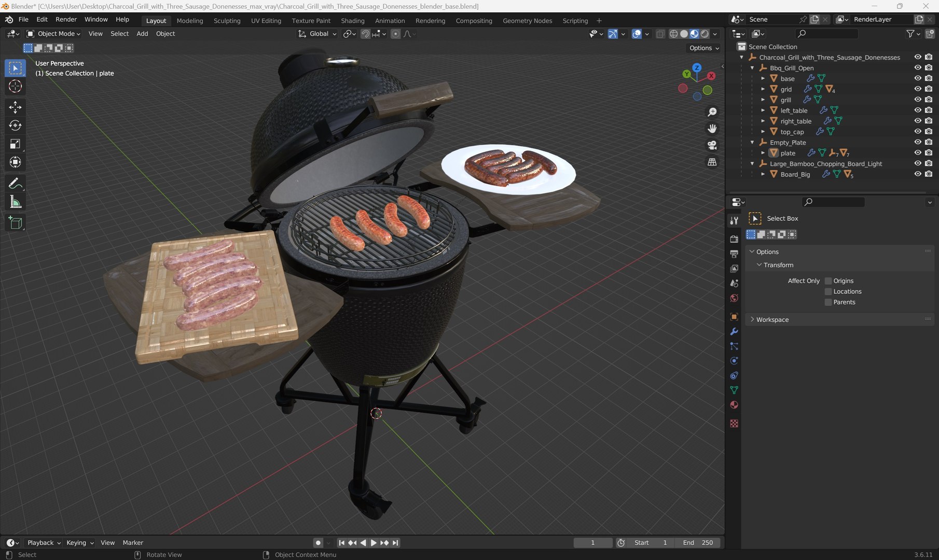Hide the Board_Big object in viewport
This screenshot has width=939, height=560.
pyautogui.click(x=917, y=174)
